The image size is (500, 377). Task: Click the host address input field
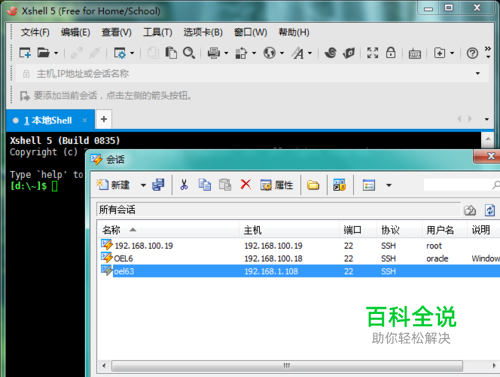(x=252, y=73)
